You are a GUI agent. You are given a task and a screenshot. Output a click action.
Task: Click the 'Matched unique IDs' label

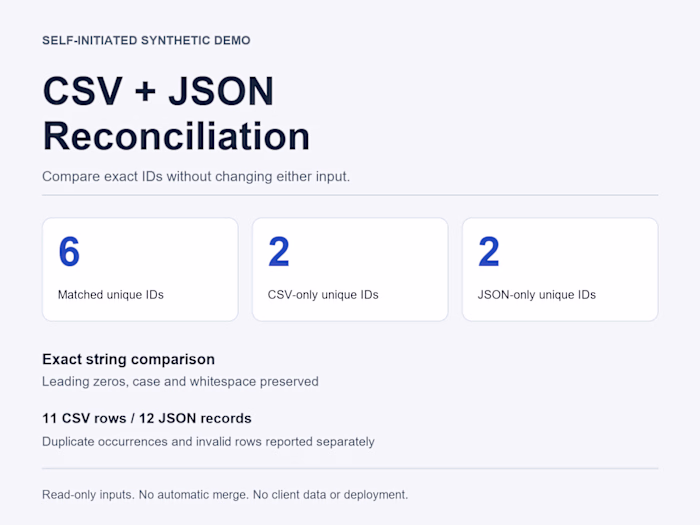[111, 295]
